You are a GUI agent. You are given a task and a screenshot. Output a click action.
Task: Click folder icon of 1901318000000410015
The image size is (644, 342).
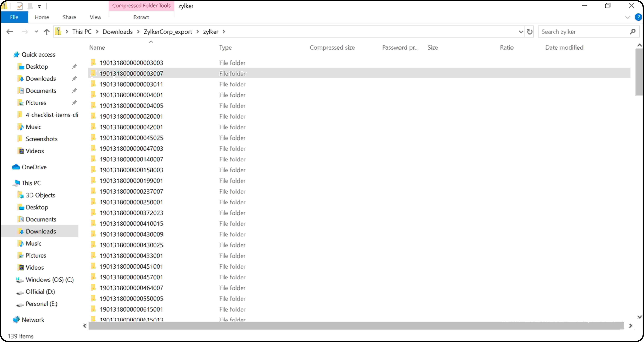pos(94,223)
